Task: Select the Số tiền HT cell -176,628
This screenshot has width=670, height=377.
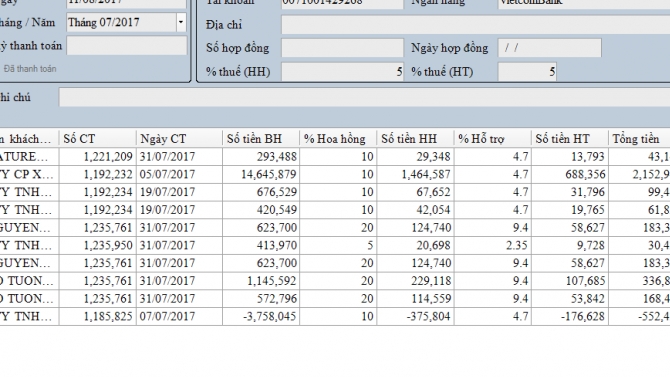Action: click(x=570, y=316)
